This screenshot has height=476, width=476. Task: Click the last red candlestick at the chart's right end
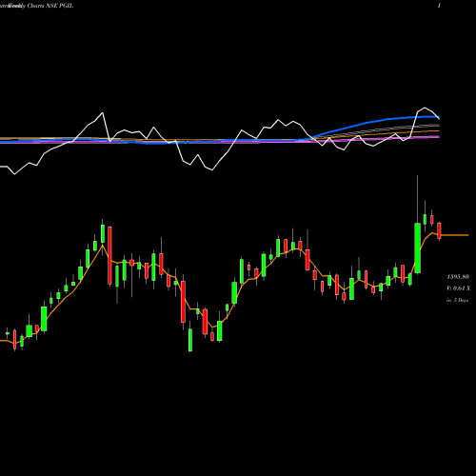[439, 230]
